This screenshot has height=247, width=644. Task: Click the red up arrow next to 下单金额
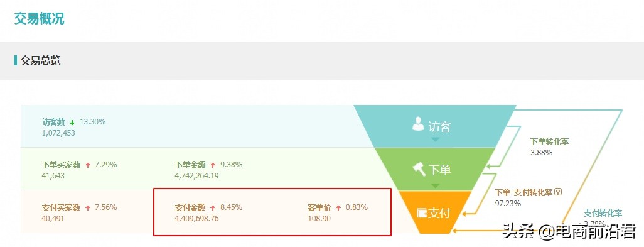coord(213,165)
